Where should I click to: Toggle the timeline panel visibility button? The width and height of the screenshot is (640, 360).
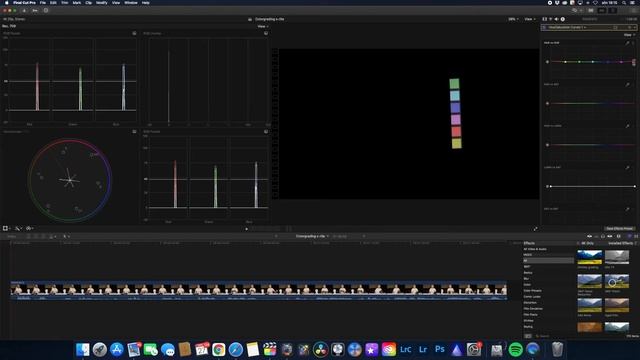[x=602, y=11]
